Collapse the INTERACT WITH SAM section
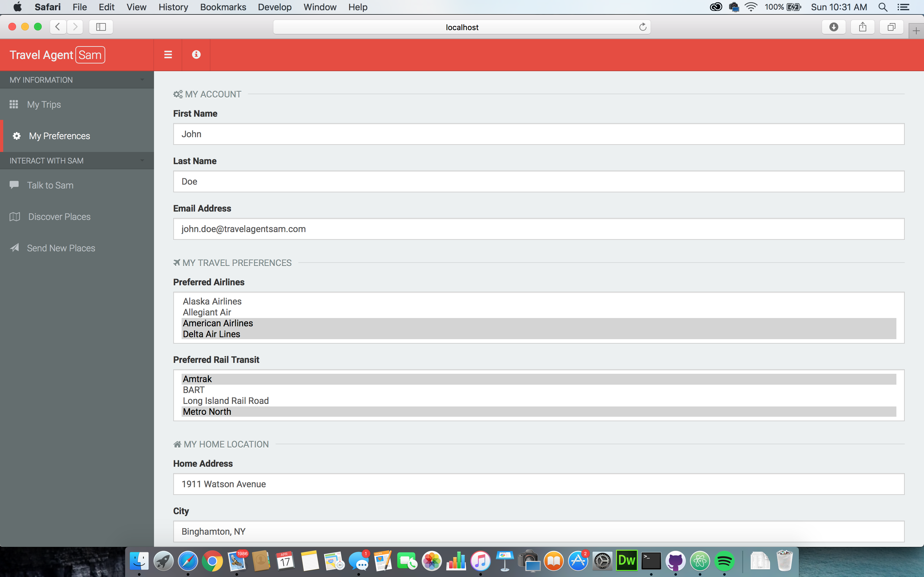The width and height of the screenshot is (924, 577). coord(142,161)
